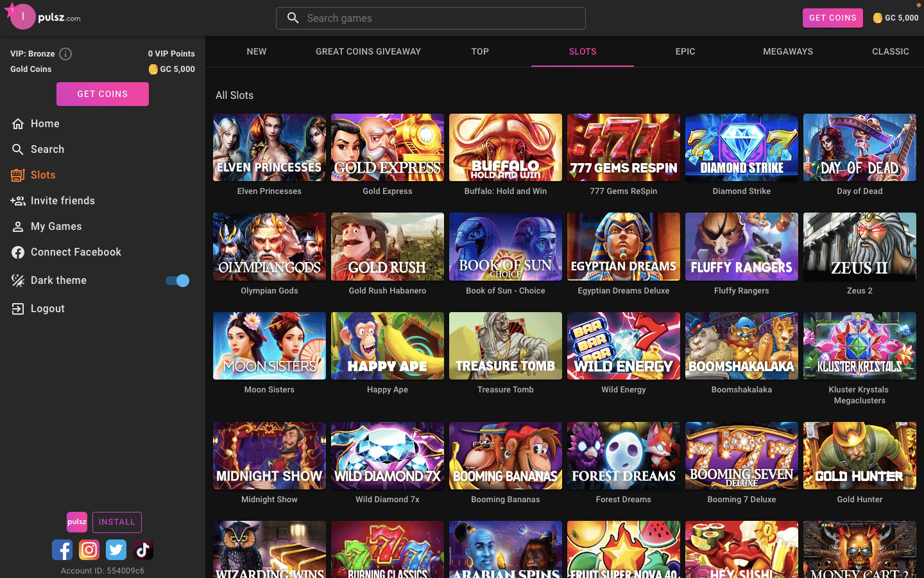The width and height of the screenshot is (924, 578).
Task: Open the Slots section from the sidebar
Action: pos(18,175)
